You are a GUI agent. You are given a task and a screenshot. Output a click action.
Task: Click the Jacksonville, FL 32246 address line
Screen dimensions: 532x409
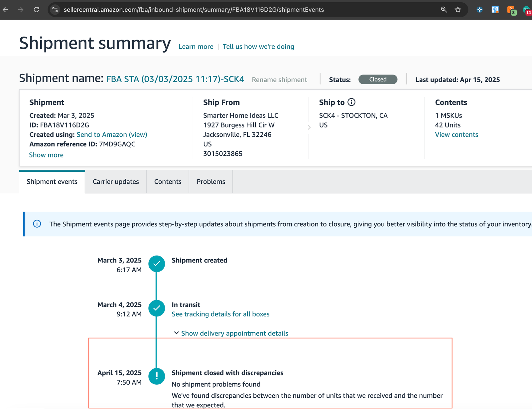(237, 134)
